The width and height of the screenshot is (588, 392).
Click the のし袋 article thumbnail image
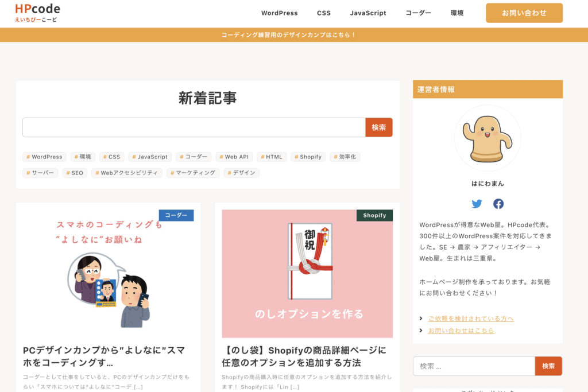[307, 273]
